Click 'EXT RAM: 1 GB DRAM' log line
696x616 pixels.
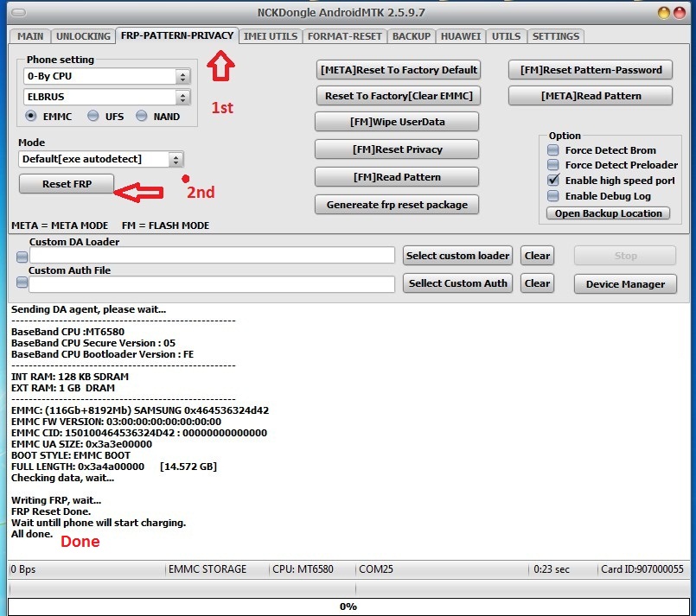[63, 388]
